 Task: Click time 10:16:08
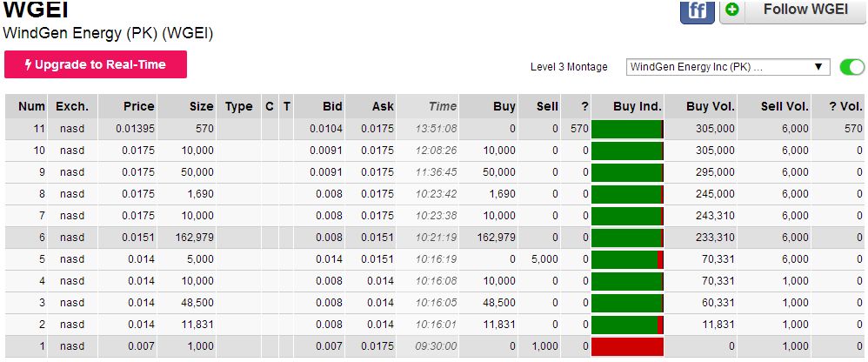click(437, 280)
